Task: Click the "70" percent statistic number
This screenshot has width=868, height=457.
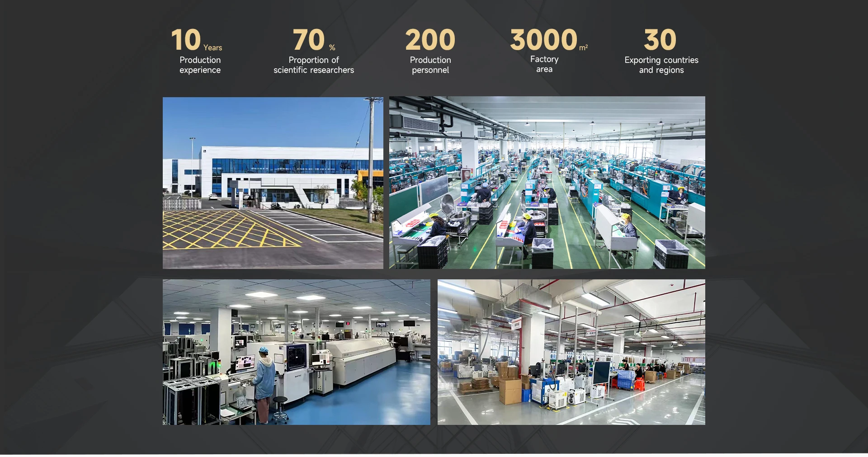Action: tap(309, 40)
